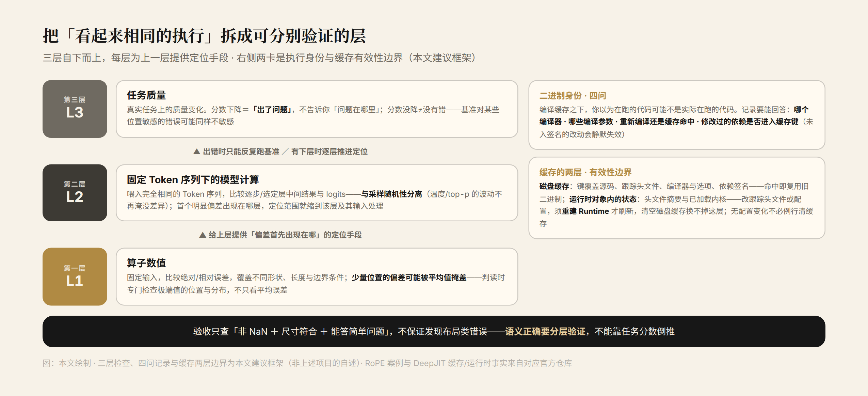
Task: Click the triangle icon before 给上层提供
Action: [202, 235]
